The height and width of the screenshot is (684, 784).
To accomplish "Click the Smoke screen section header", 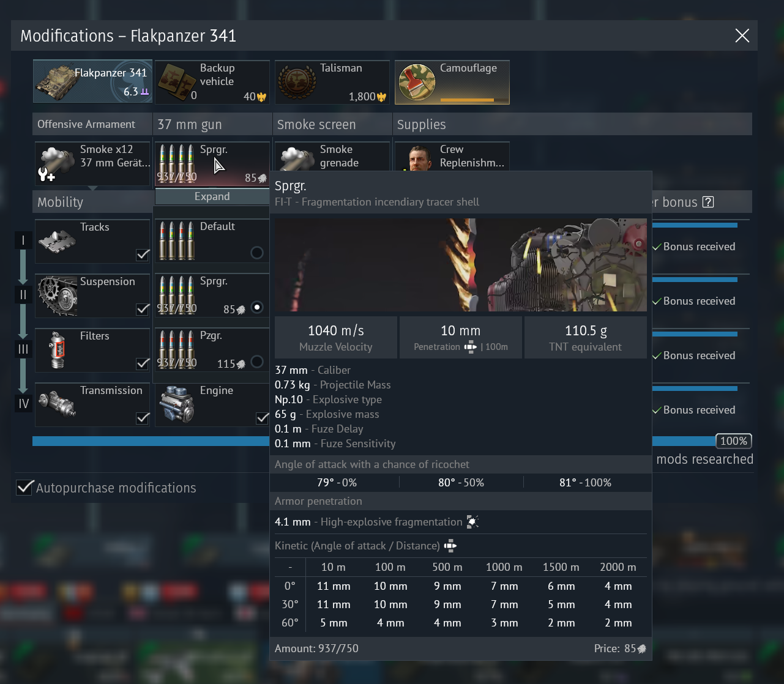I will 332,124.
